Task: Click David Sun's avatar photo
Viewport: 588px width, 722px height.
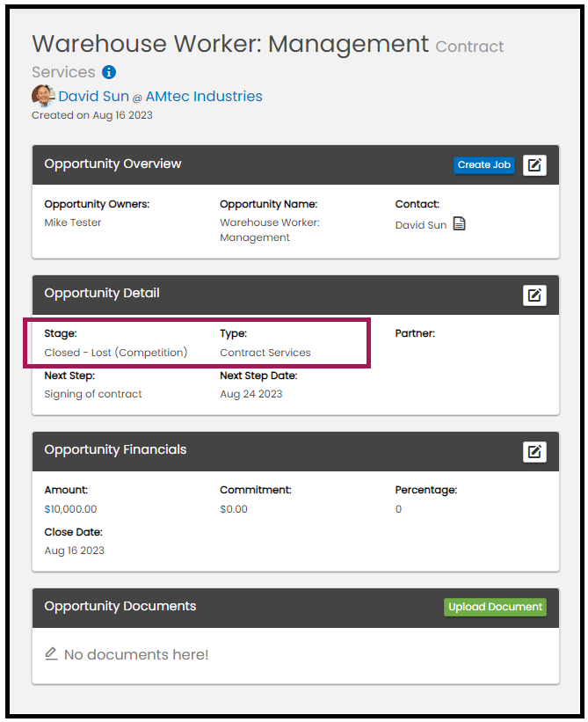Action: pos(43,97)
